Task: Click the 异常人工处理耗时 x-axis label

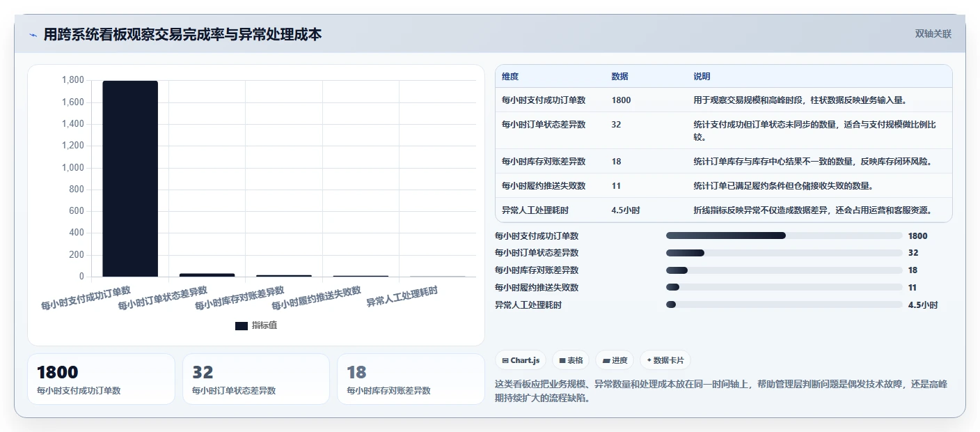Action: coord(402,297)
